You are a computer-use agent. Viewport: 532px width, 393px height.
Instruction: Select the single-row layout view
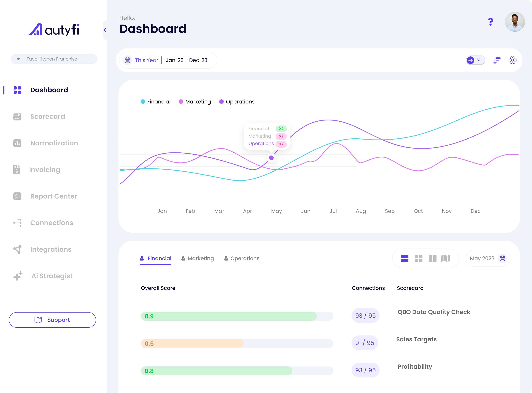point(405,258)
